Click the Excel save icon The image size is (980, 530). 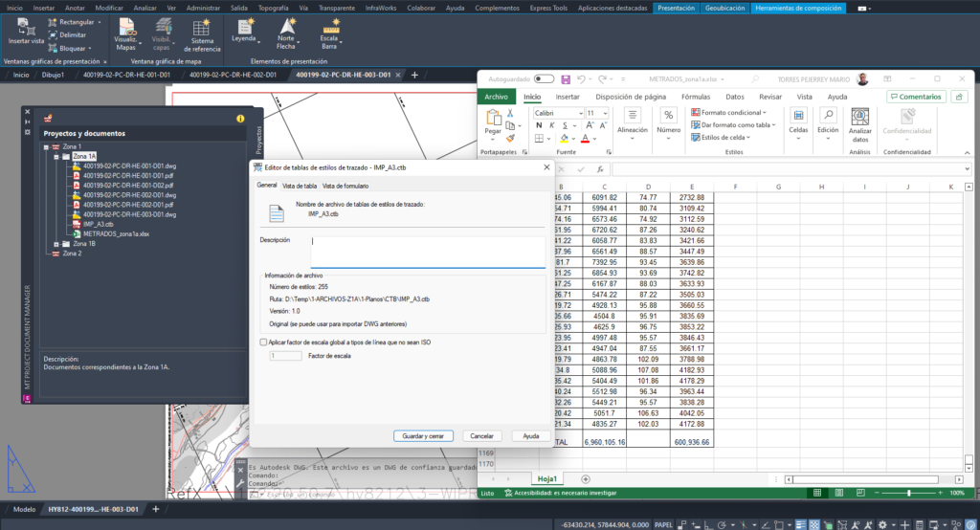(x=566, y=78)
